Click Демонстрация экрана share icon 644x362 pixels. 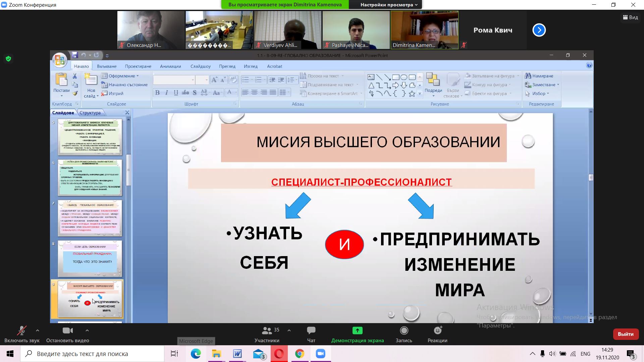pyautogui.click(x=357, y=331)
